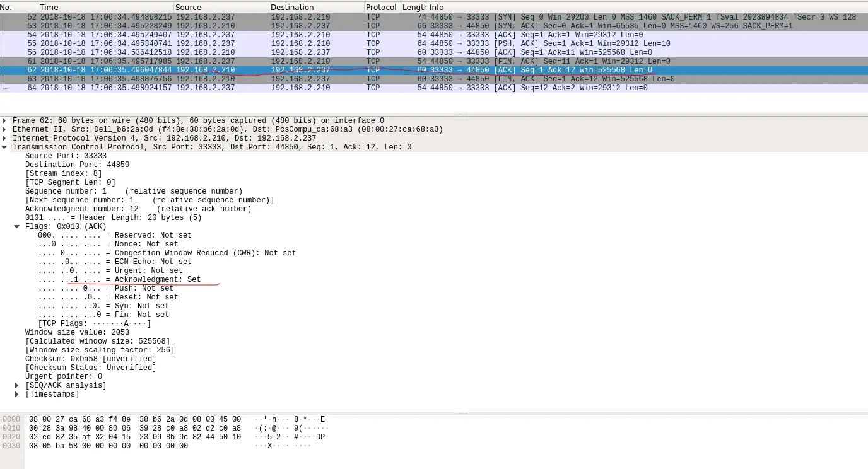Select the Destination Port: 44850 field
Screen dimensions: 868x469
(77, 165)
